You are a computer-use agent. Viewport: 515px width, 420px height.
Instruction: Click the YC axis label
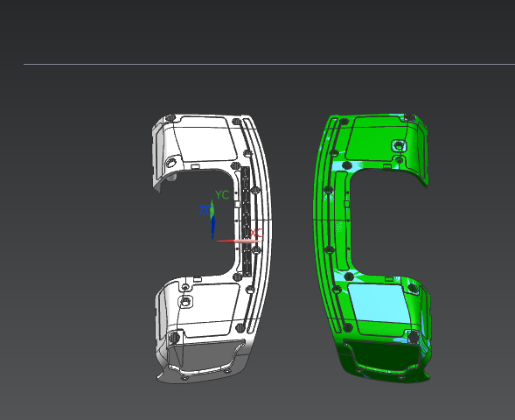[x=222, y=195]
